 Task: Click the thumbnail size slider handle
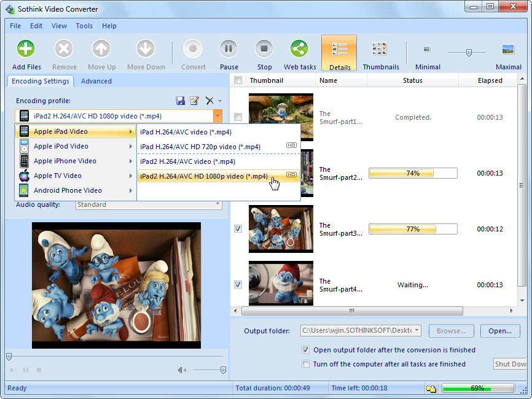coord(469,53)
